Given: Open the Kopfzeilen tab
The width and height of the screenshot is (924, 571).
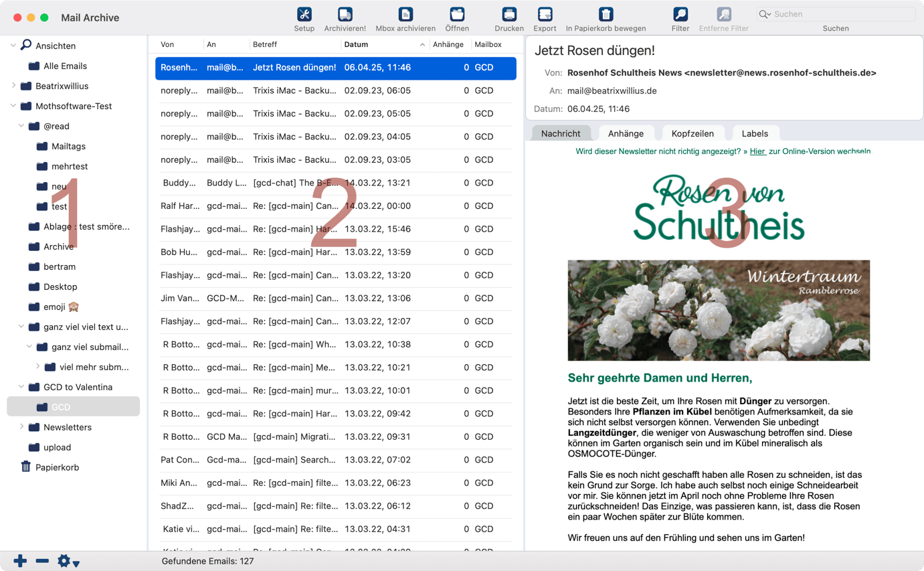Looking at the screenshot, I should (692, 133).
